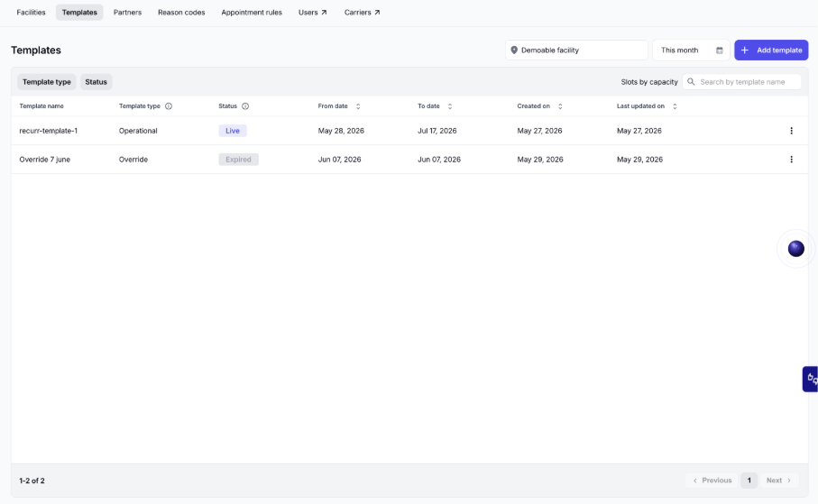The image size is (818, 504).
Task: Show info for Status column
Action: click(x=245, y=105)
